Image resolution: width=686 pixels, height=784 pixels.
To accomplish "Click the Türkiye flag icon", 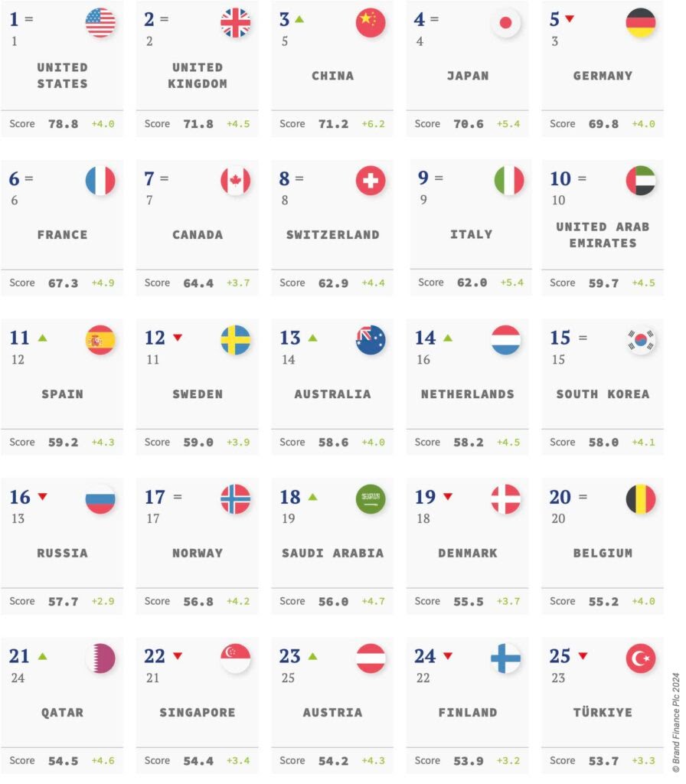I will pyautogui.click(x=640, y=658).
